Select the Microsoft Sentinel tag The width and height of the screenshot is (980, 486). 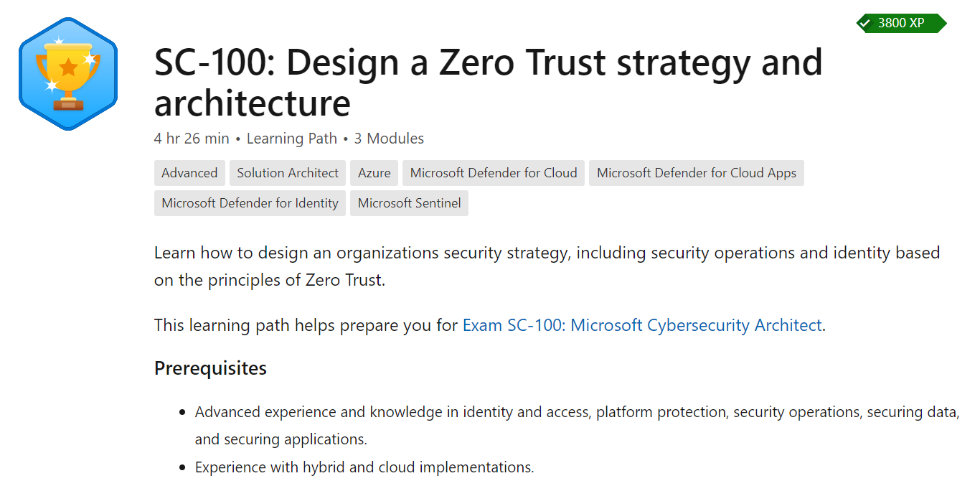pos(409,203)
